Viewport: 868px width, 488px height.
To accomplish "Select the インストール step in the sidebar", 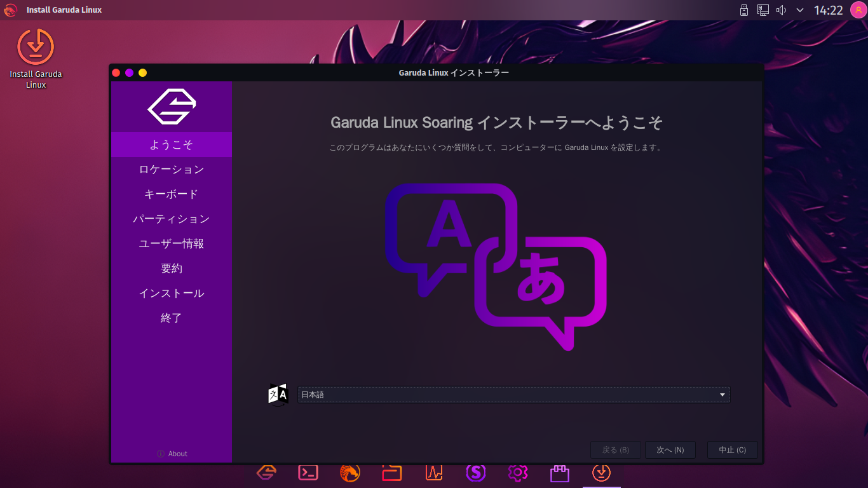I will click(172, 294).
